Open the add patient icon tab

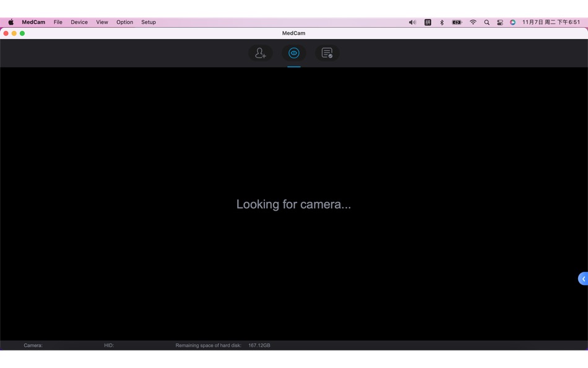[x=261, y=53]
